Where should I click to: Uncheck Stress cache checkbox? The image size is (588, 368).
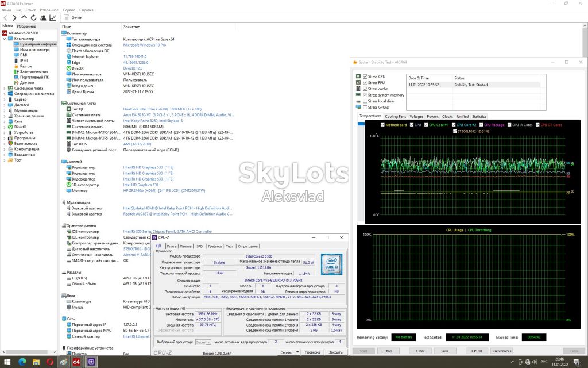[x=365, y=89]
